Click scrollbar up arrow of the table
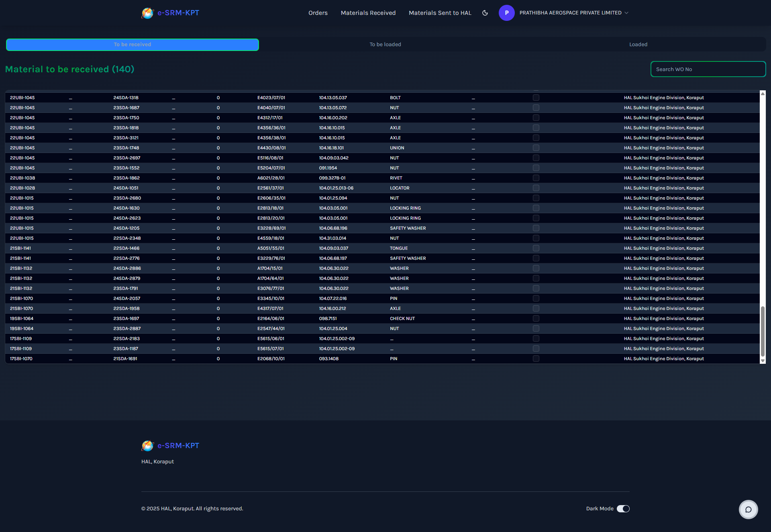 763,94
